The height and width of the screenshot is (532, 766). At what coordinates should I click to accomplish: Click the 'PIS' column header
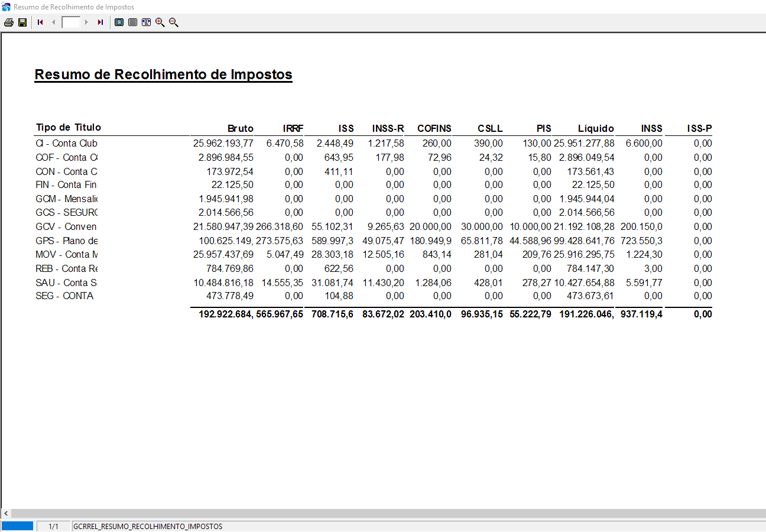[x=544, y=128]
